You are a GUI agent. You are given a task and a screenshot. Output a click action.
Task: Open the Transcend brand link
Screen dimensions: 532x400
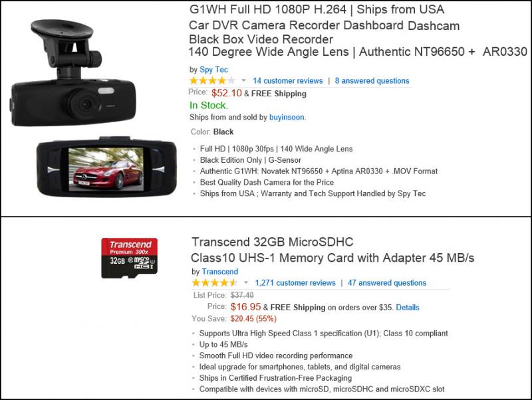tap(220, 272)
